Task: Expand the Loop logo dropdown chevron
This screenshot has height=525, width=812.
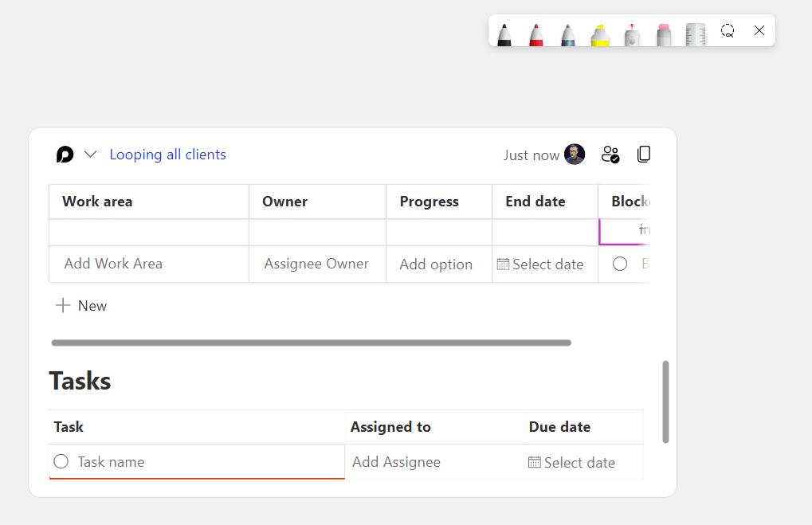Action: click(91, 155)
